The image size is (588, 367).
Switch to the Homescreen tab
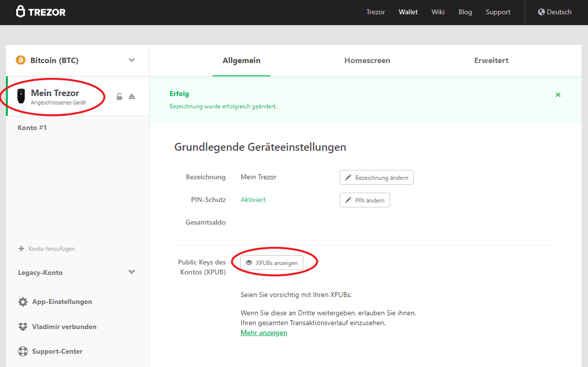click(367, 61)
